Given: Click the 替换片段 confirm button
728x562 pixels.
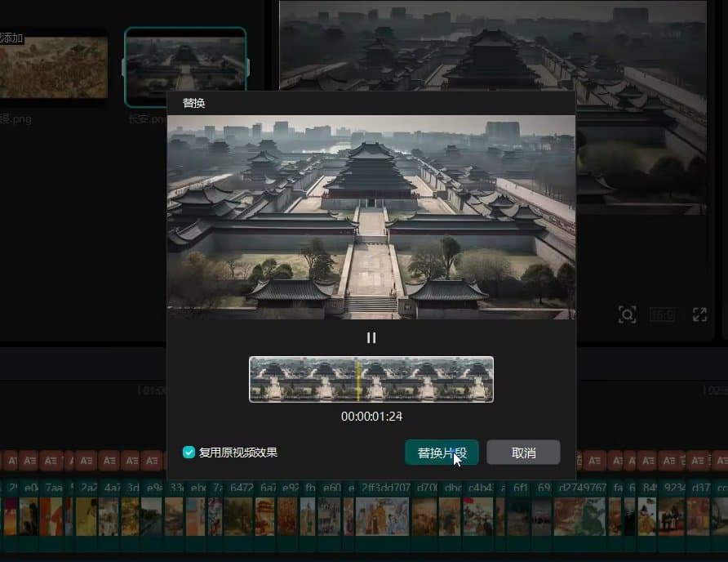Looking at the screenshot, I should click(x=442, y=452).
